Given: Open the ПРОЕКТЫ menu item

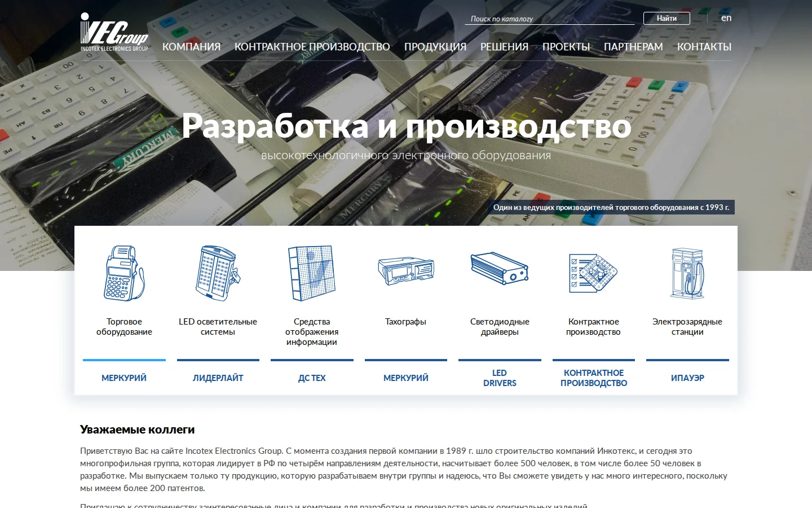Looking at the screenshot, I should click(x=566, y=47).
